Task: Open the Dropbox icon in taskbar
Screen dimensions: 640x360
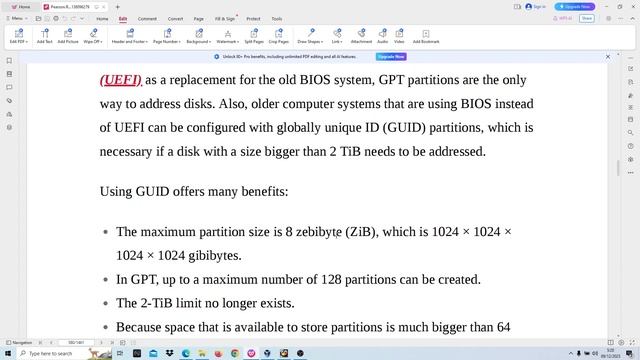Action: click(169, 353)
